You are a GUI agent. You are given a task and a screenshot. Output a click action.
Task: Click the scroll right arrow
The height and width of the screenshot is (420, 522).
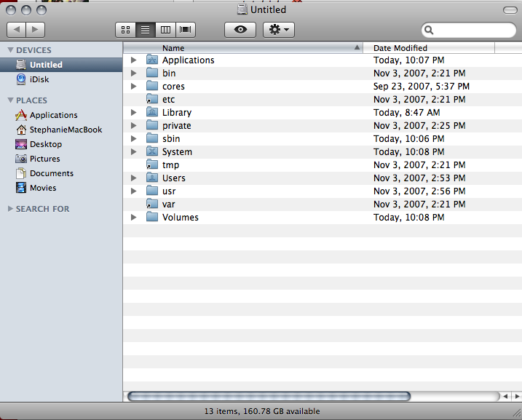pos(516,397)
